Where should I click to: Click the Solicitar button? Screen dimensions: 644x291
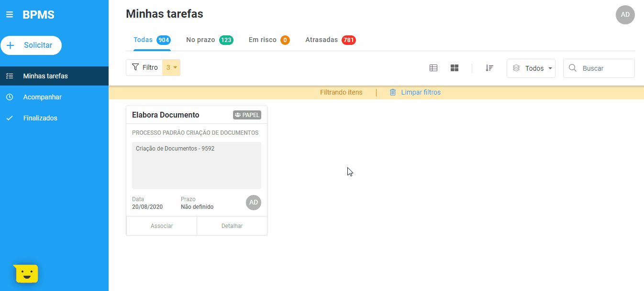(31, 45)
